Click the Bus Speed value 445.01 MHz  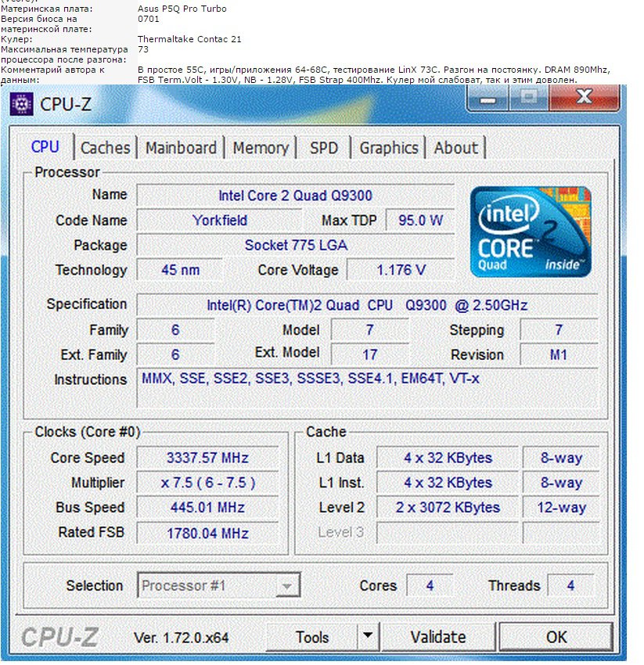click(x=207, y=508)
